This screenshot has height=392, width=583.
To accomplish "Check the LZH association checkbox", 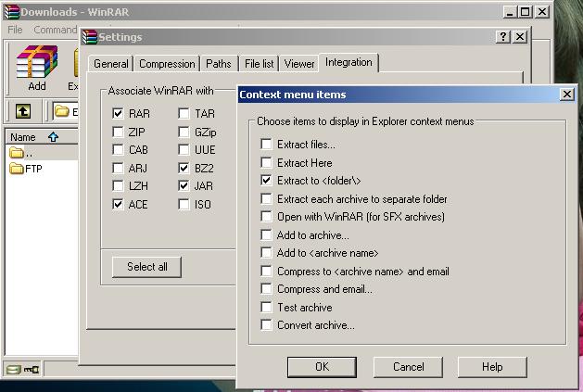I will (118, 185).
